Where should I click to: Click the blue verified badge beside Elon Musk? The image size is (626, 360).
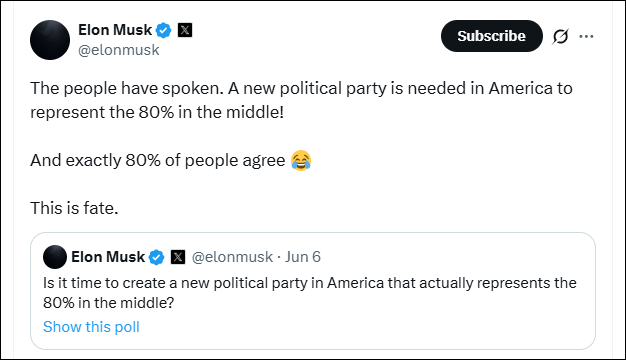click(x=163, y=30)
